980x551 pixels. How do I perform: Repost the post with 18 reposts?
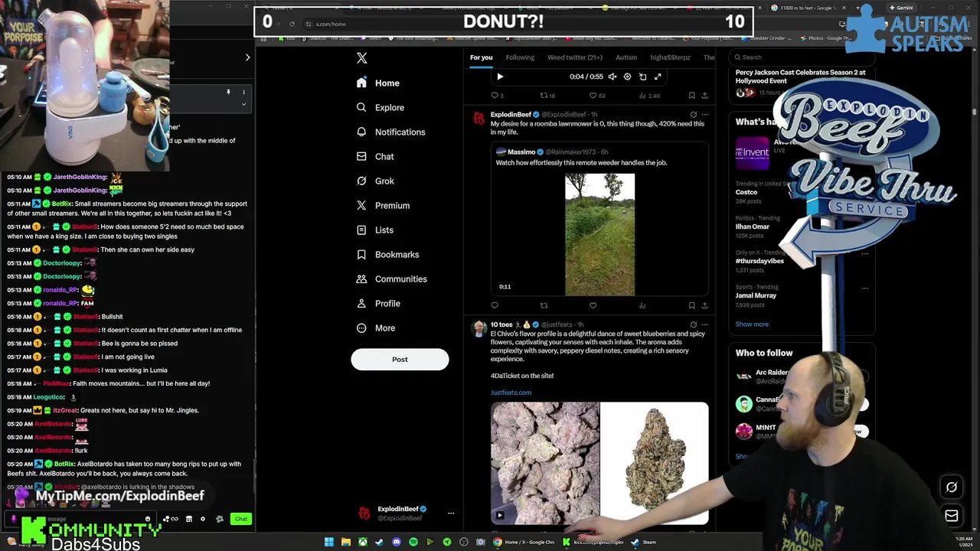547,96
